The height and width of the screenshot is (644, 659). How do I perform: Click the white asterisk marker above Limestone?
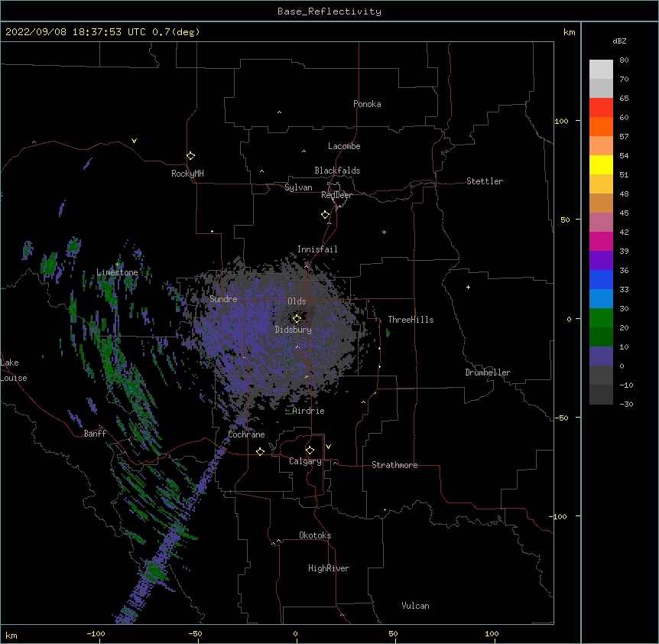(x=117, y=265)
